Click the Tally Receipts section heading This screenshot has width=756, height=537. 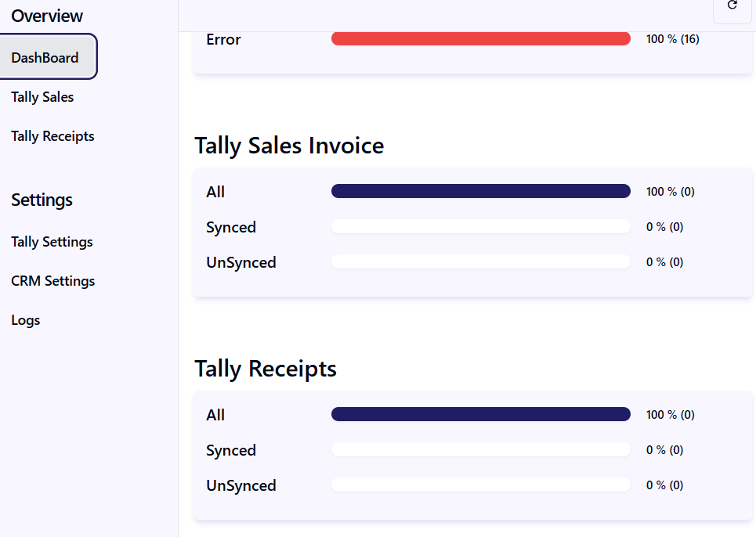266,369
